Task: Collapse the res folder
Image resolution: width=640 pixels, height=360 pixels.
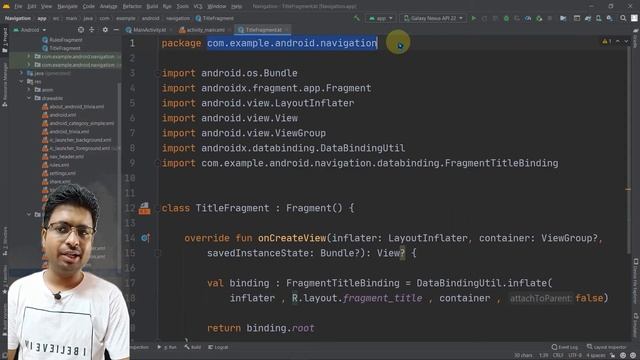Action: pos(21,81)
